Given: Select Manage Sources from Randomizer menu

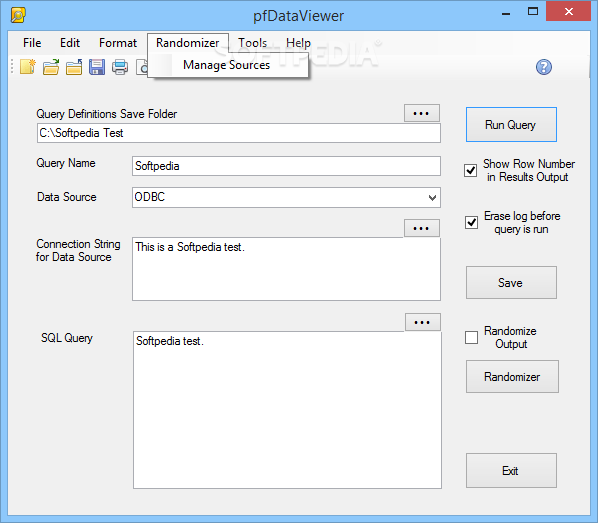Looking at the screenshot, I should point(227,65).
